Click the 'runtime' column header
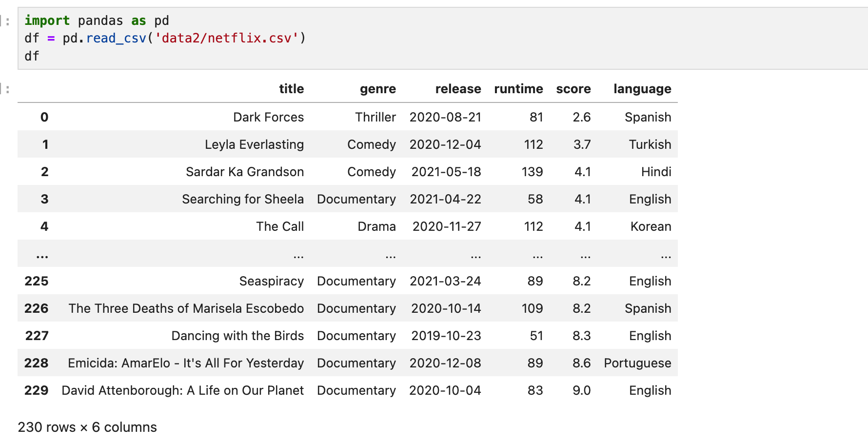This screenshot has width=868, height=445. click(x=518, y=89)
